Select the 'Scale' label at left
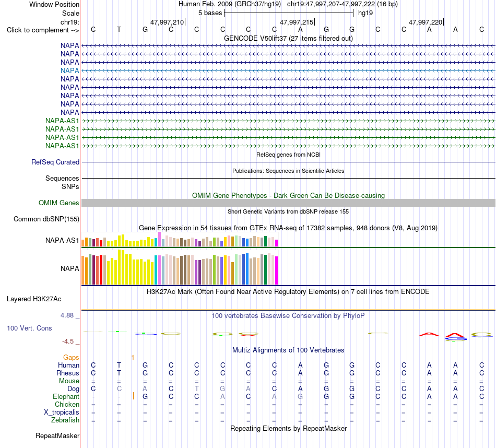496x448 pixels. click(x=70, y=13)
